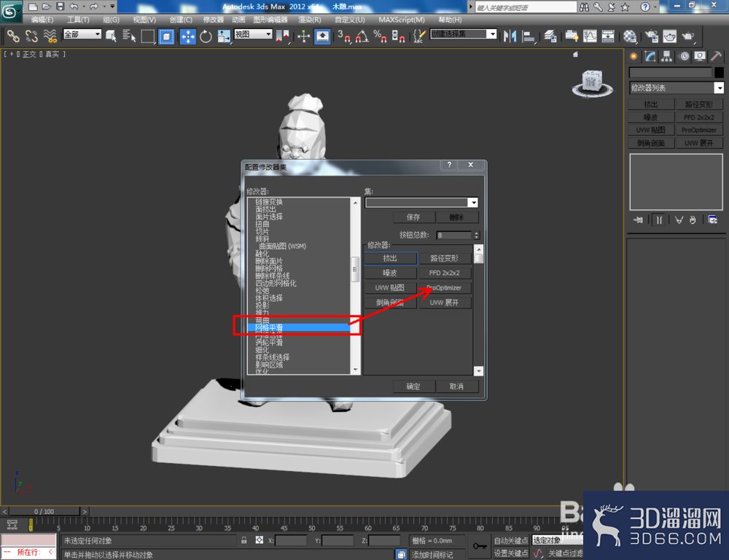Click 确定 button in dialog
The width and height of the screenshot is (729, 560).
pos(414,386)
